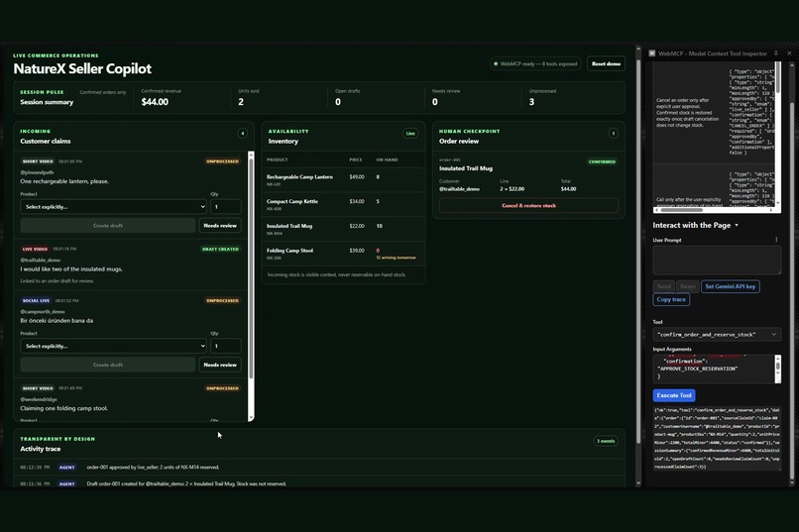Open product dropdown for @pineandpath claim
Image resolution: width=799 pixels, height=532 pixels.
113,207
